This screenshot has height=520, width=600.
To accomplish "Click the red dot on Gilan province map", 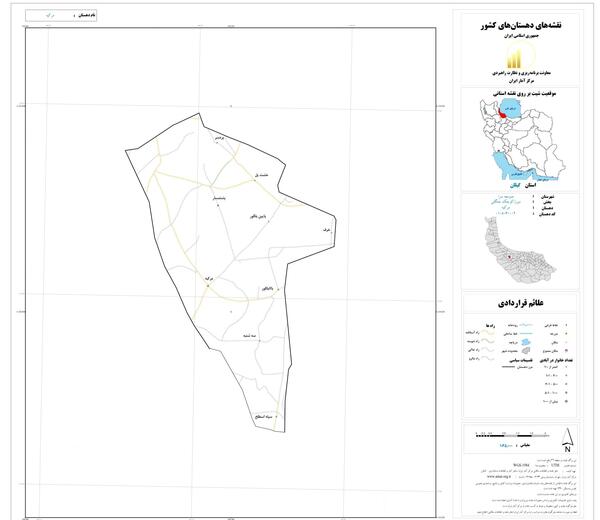I will pyautogui.click(x=509, y=257).
